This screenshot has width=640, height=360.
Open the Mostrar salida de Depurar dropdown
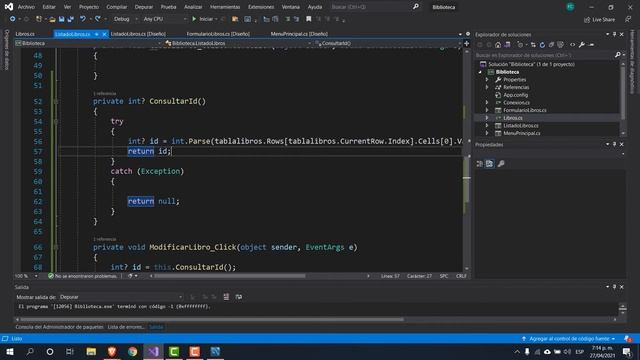(121, 297)
